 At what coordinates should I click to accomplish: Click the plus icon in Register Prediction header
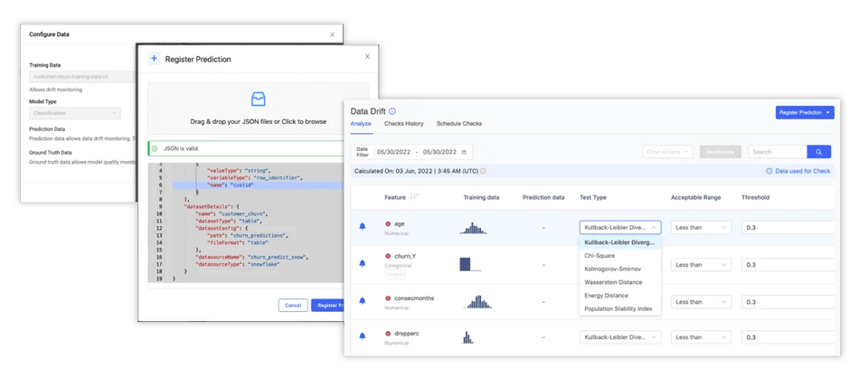coord(154,59)
